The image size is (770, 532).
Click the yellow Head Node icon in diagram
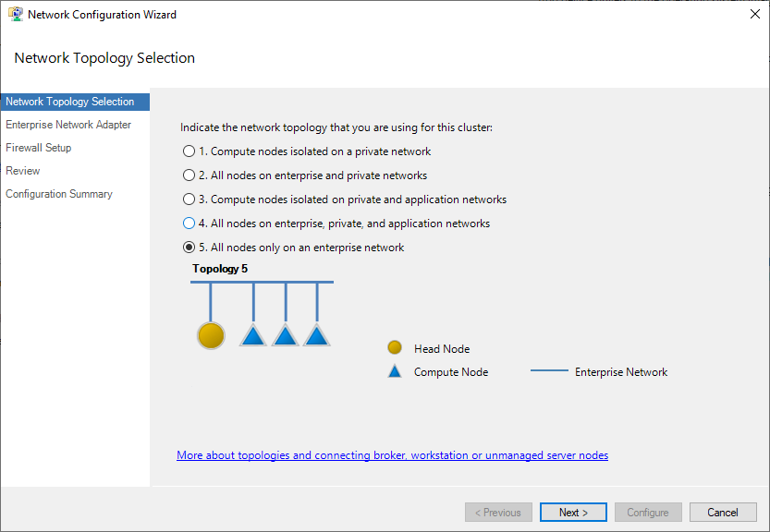211,335
